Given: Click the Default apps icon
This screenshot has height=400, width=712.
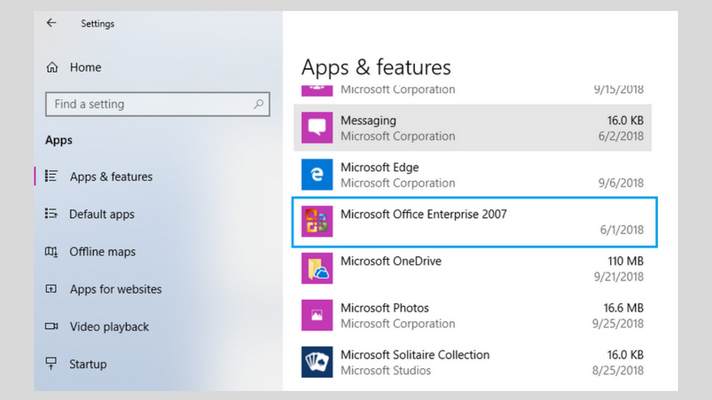Looking at the screenshot, I should 51,213.
